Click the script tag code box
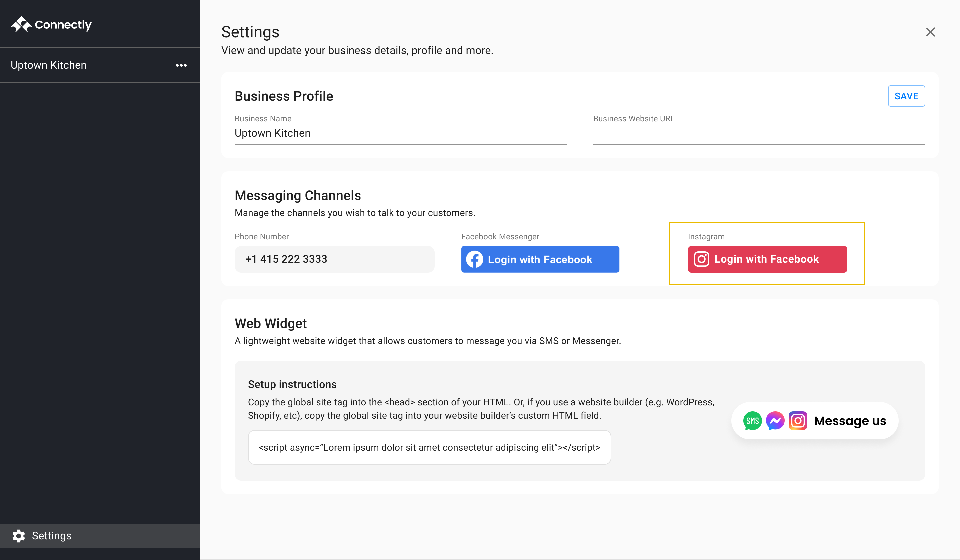Viewport: 960px width, 560px height. 429,447
